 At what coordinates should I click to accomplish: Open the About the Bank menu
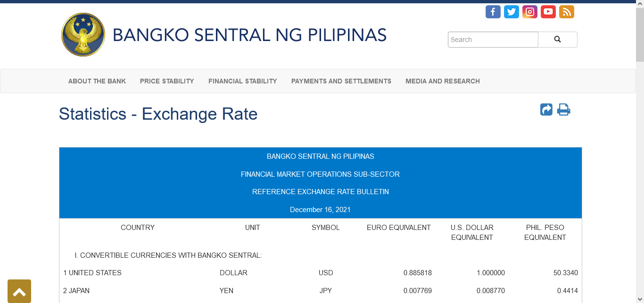click(x=97, y=81)
